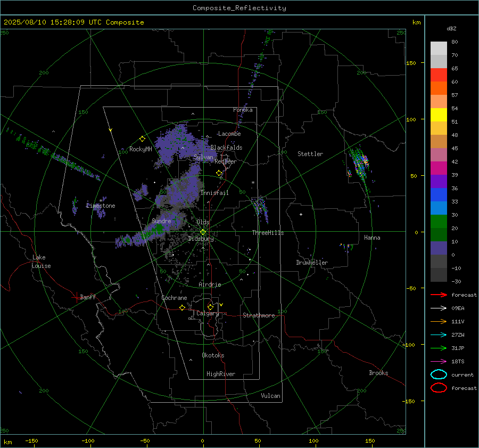The width and height of the screenshot is (479, 448).
Task: Click the Stettler label
Action: coord(310,154)
